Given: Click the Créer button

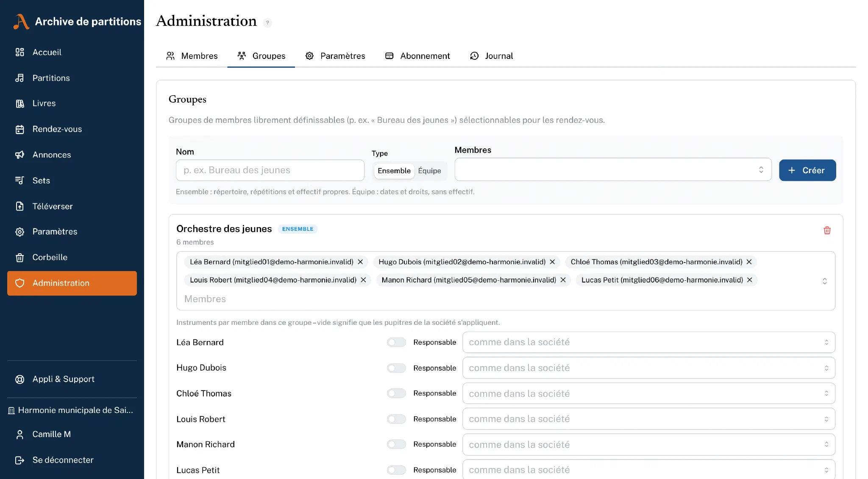Looking at the screenshot, I should coord(807,170).
